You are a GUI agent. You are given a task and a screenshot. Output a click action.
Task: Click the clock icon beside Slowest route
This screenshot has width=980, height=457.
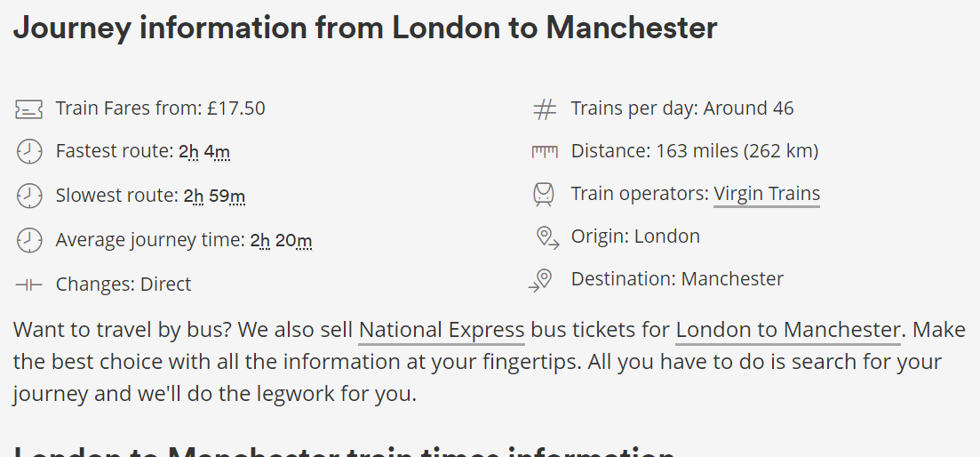point(28,196)
